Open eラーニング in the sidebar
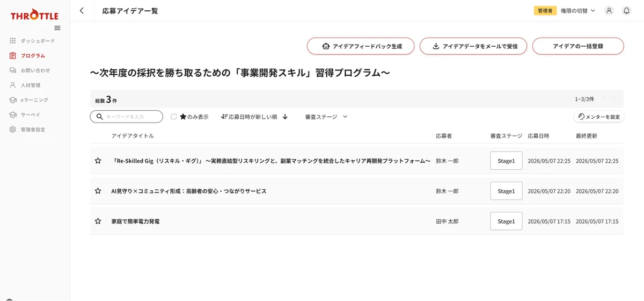This screenshot has width=644, height=301. coord(29,100)
